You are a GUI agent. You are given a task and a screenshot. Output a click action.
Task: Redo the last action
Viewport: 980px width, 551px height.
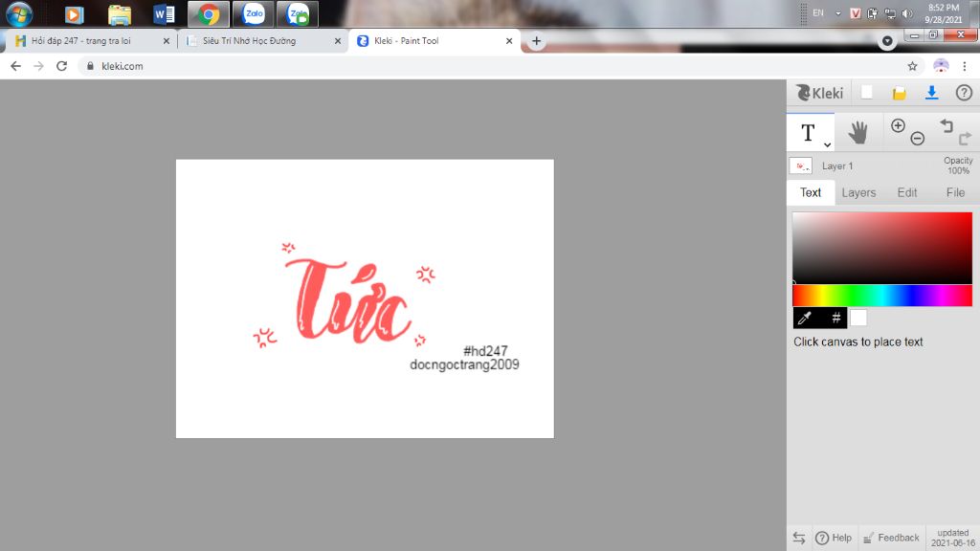click(965, 138)
